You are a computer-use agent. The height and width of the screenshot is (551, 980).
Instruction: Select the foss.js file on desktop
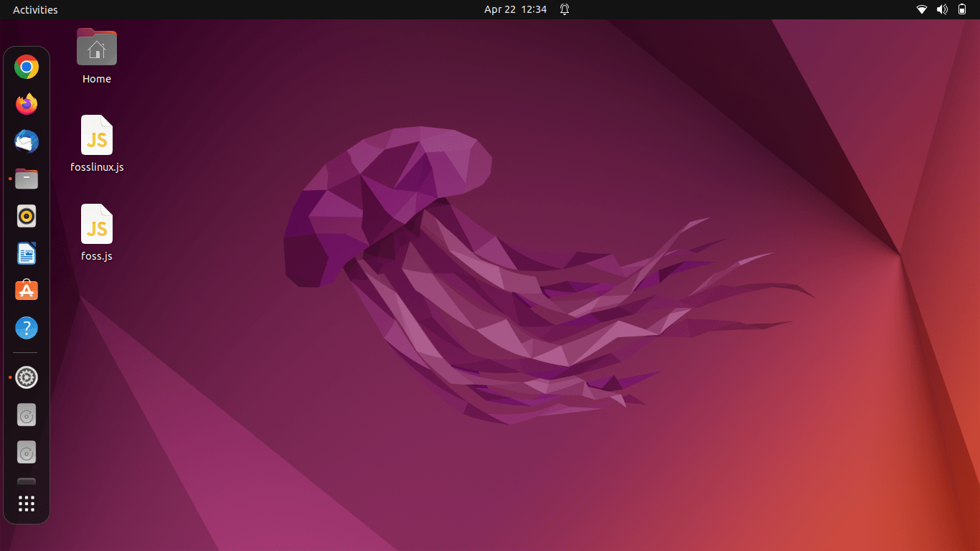(97, 233)
